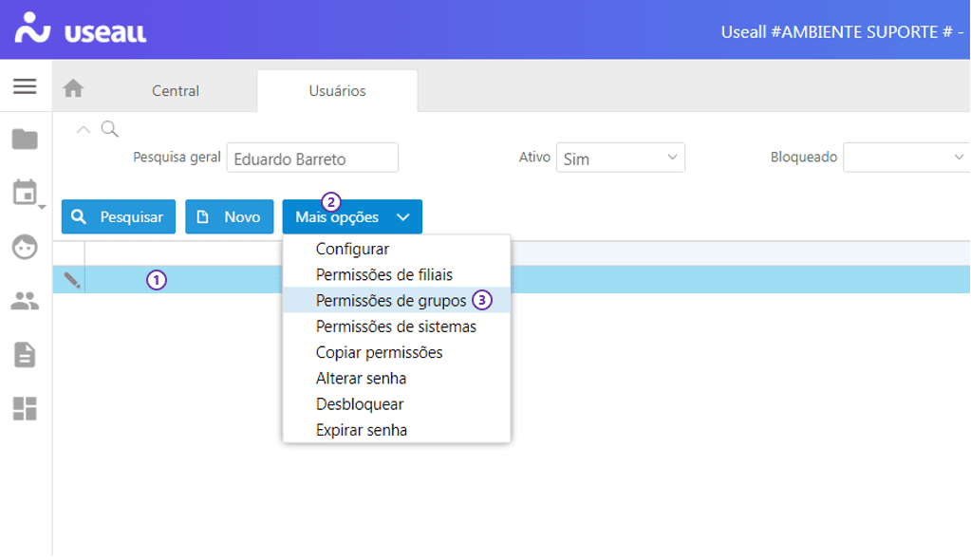
Task: Open the dashboard tiles sidebar icon
Action: [25, 409]
